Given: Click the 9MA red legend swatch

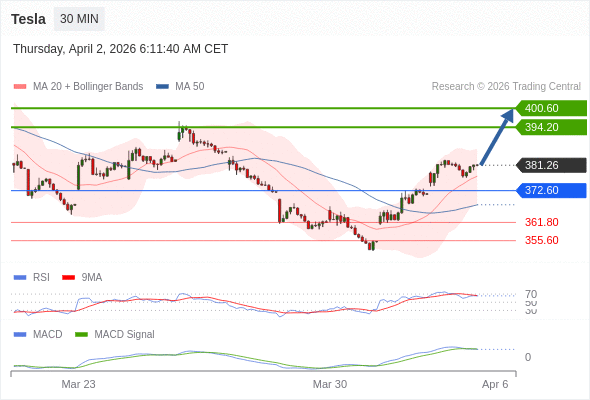Looking at the screenshot, I should 68,278.
